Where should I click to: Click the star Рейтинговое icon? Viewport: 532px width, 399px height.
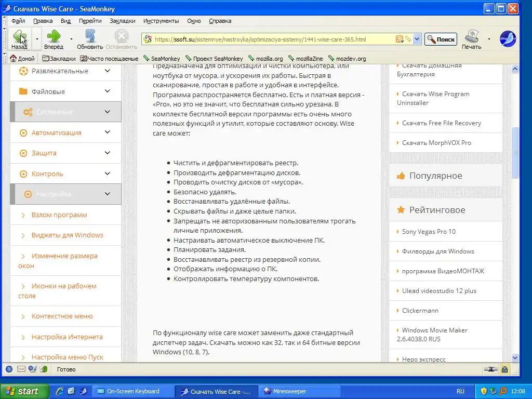click(x=401, y=210)
